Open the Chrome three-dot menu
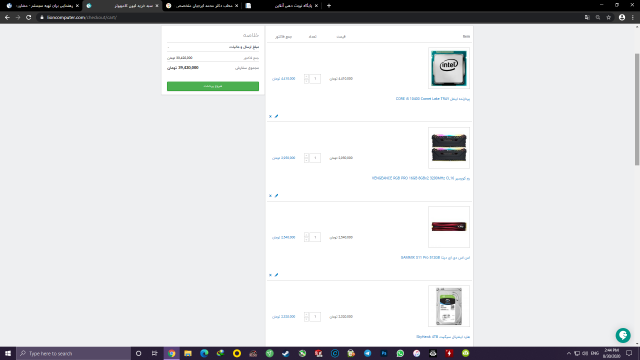Image resolution: width=640 pixels, height=360 pixels. pyautogui.click(x=633, y=17)
